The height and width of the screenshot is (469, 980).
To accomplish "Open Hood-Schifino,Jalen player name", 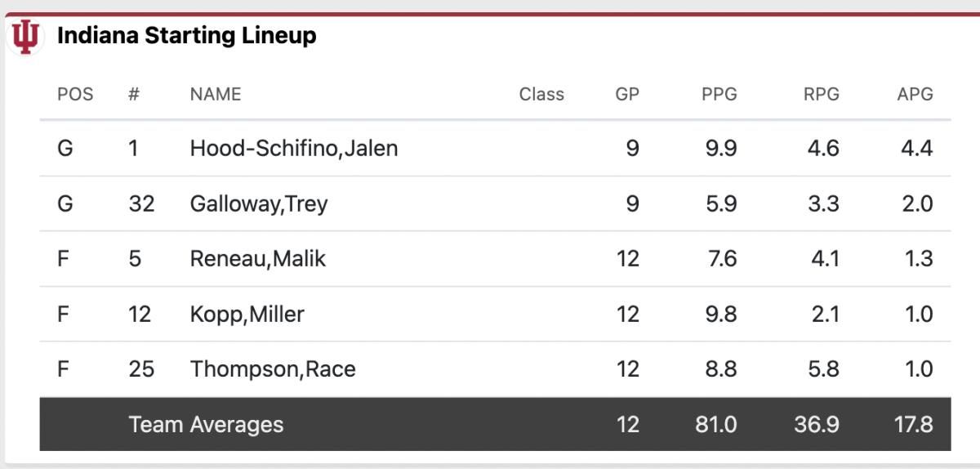I will (x=294, y=148).
